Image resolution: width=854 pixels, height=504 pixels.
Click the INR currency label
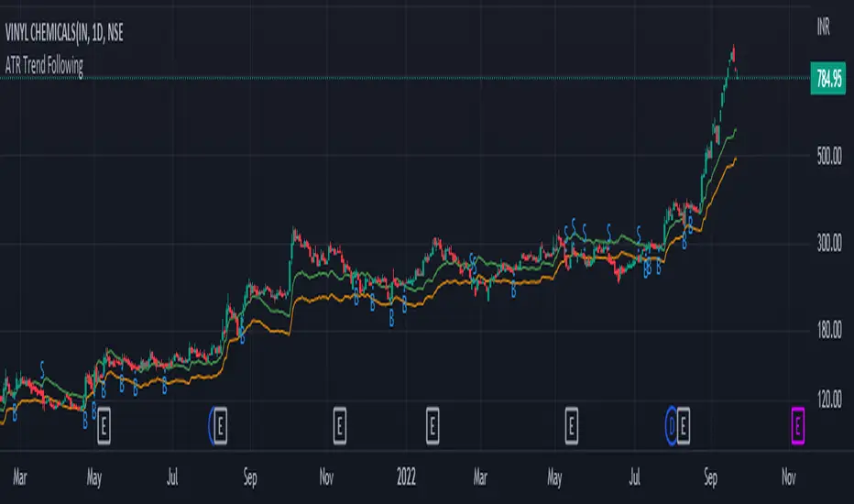coord(824,27)
